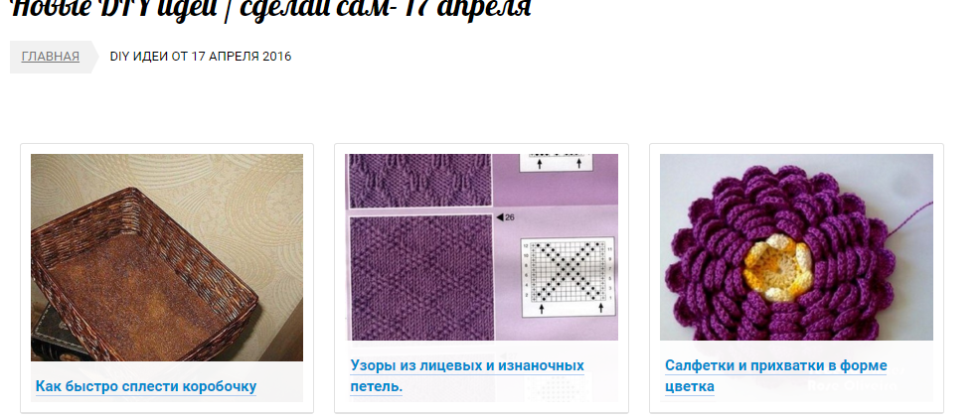Click the diamond-pattern purple knit swatch
Viewport: 980px width, 420px height.
pos(420,276)
